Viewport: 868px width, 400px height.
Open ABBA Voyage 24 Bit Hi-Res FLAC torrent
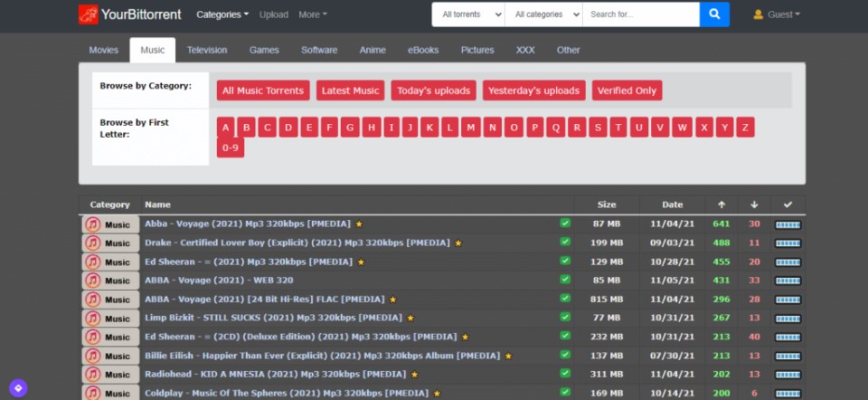265,300
